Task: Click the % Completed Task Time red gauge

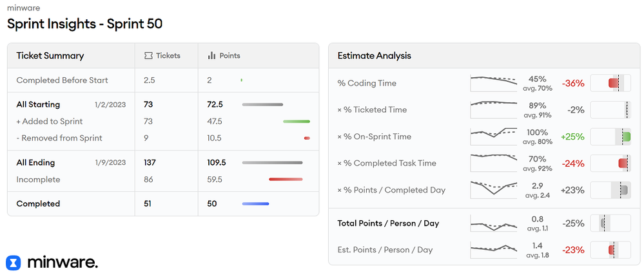Action: [x=610, y=163]
